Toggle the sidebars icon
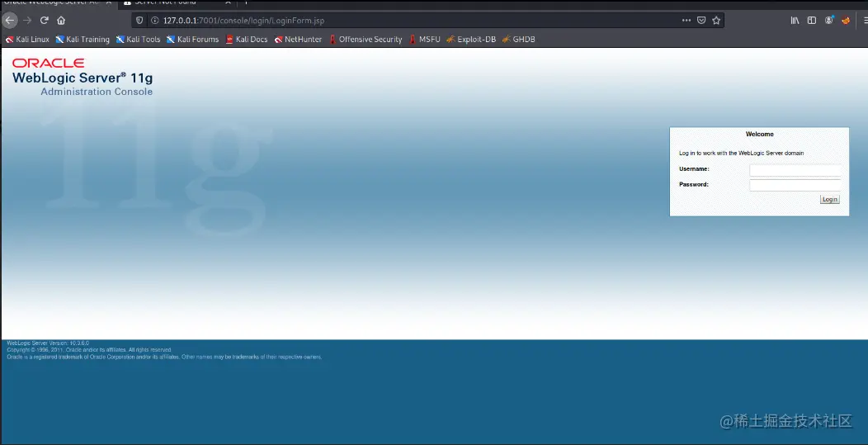Screen dimensions: 868x445 tap(812, 21)
